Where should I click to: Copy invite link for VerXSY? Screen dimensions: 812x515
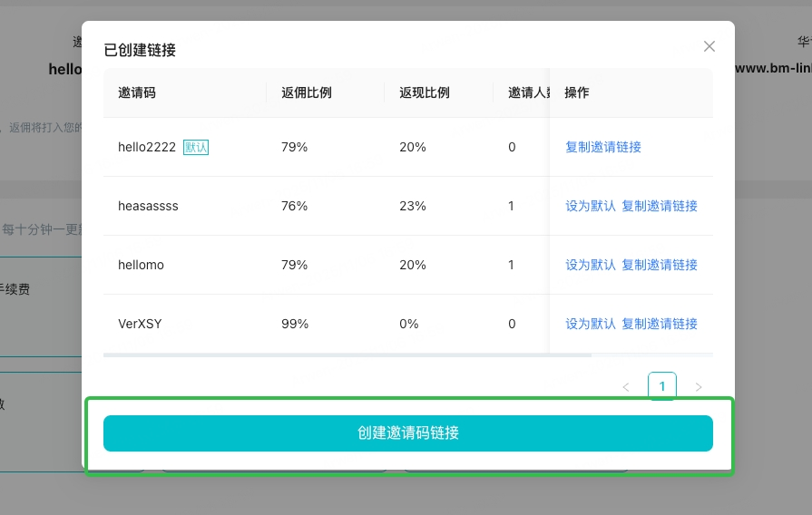(660, 324)
